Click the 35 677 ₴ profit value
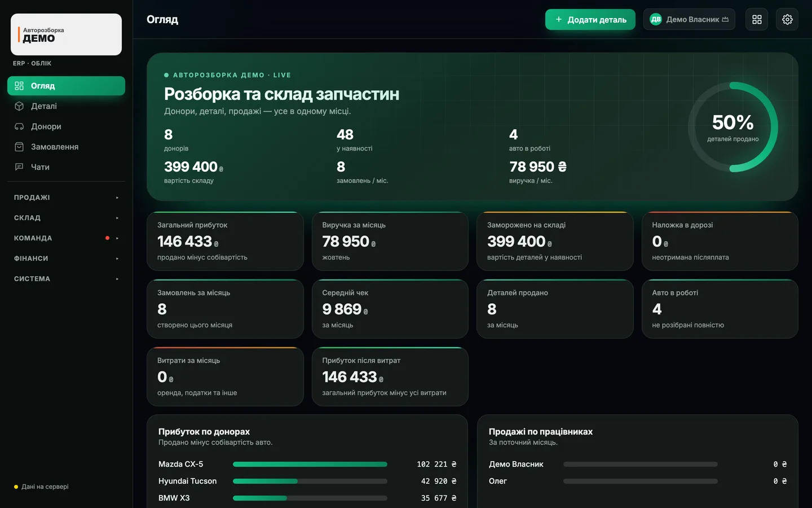 pyautogui.click(x=439, y=498)
